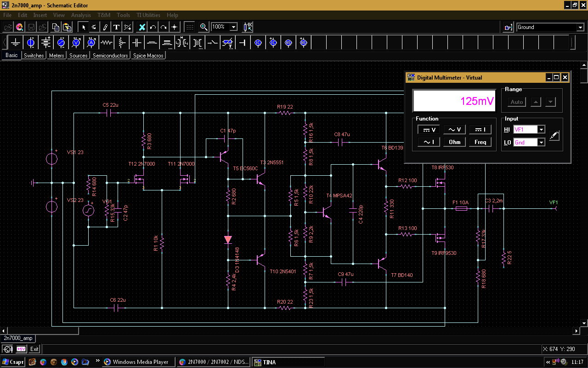588x368 pixels.
Task: Click the Exit button in bottom bar
Action: click(x=34, y=349)
